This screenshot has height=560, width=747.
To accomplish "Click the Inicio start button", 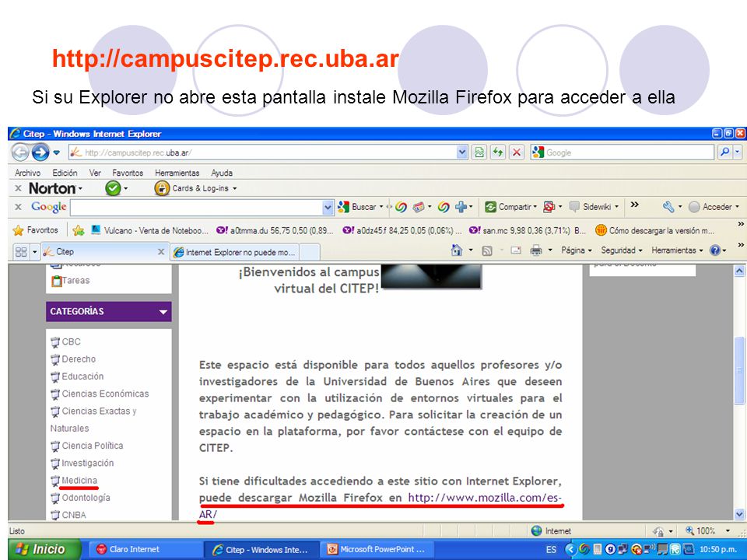I will click(x=41, y=550).
